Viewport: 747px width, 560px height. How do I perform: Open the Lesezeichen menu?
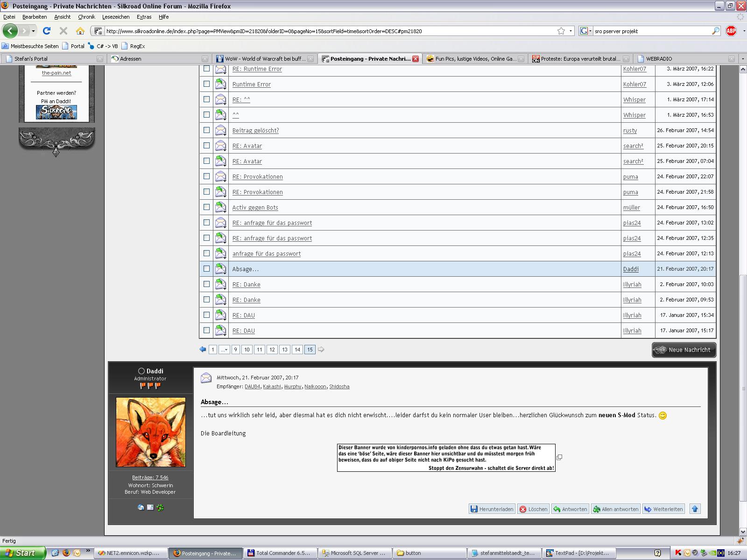(116, 17)
